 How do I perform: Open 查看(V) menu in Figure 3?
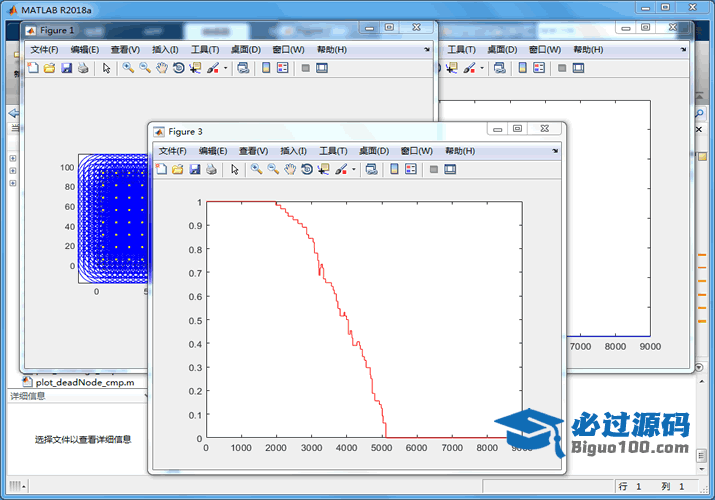[254, 151]
